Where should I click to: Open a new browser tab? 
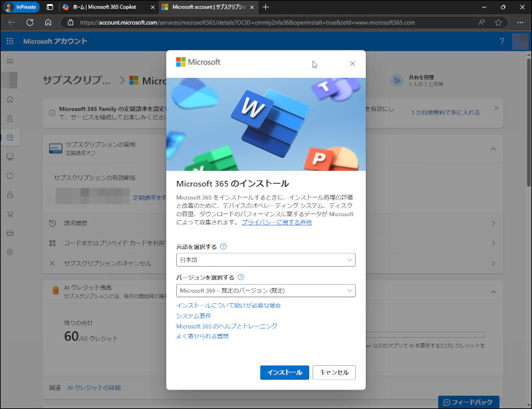[265, 7]
